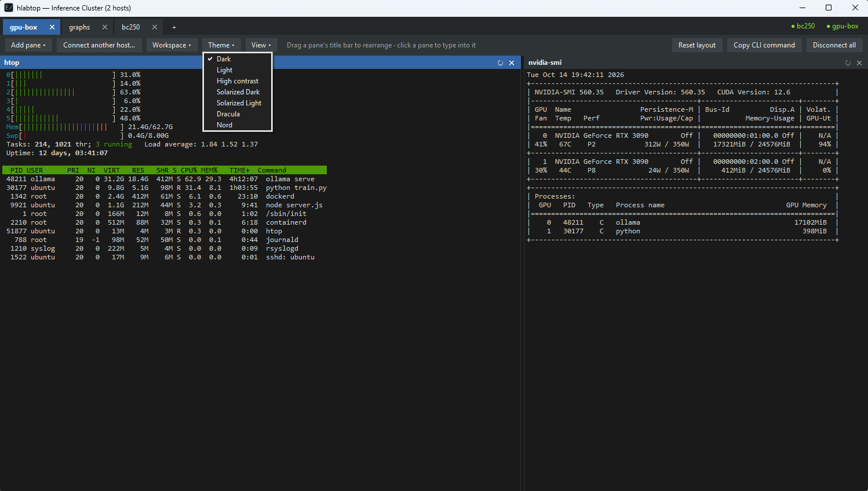Switch to High contrast theme
Image resolution: width=868 pixels, height=491 pixels.
pos(238,81)
